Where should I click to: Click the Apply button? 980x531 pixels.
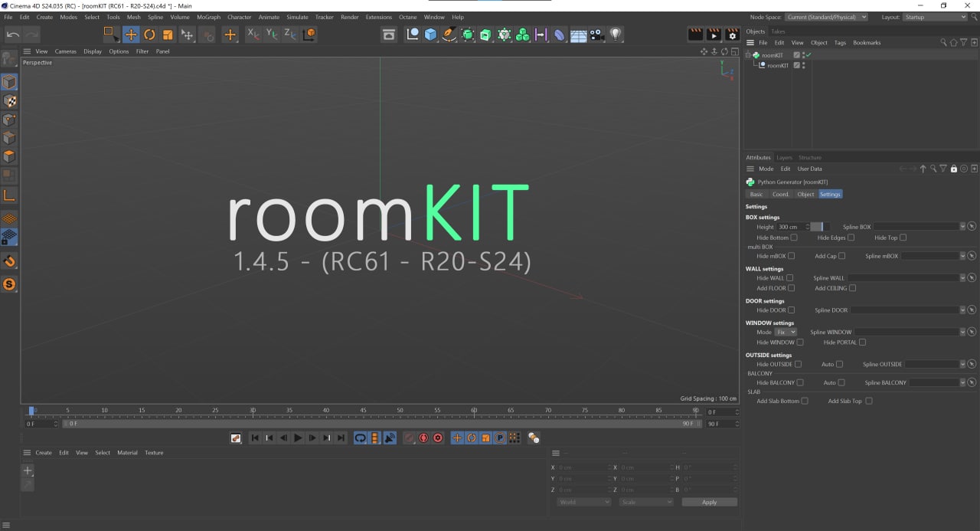(x=710, y=502)
